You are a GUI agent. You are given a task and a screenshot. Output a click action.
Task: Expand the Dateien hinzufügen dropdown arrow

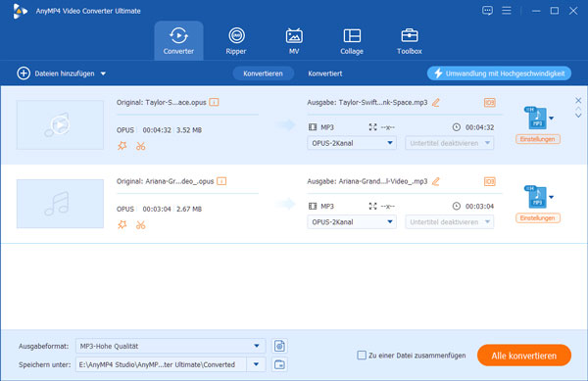click(x=103, y=73)
